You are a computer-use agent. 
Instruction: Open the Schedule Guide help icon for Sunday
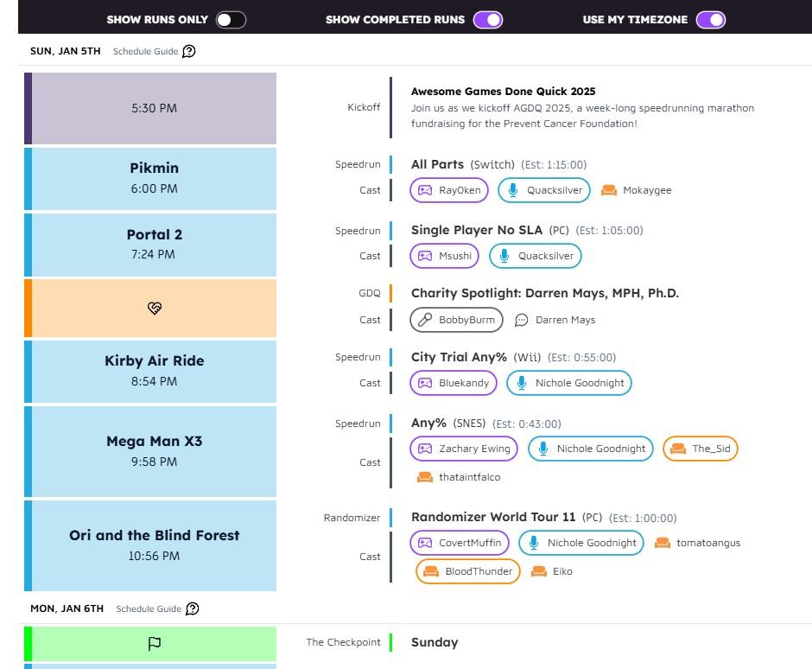189,51
